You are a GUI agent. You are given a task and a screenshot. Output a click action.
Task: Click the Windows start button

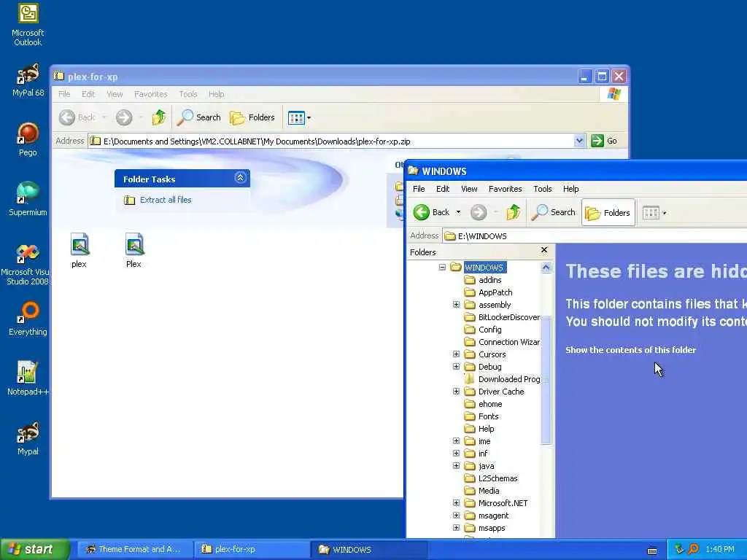(35, 550)
